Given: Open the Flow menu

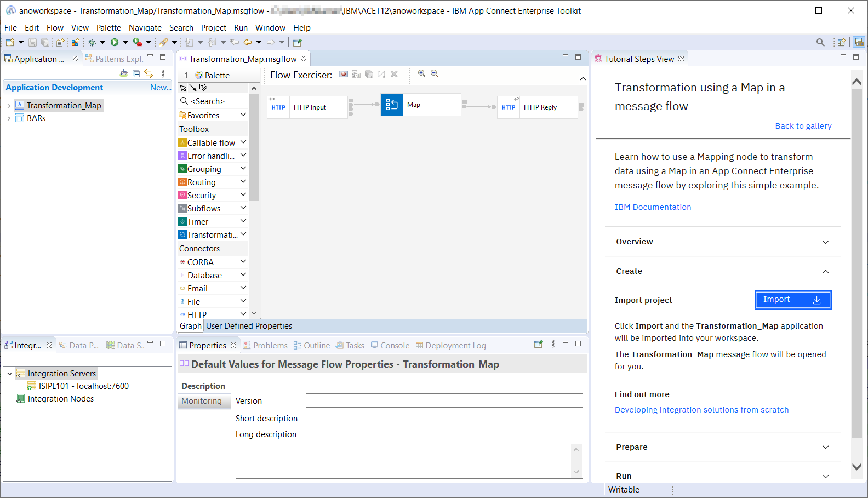Looking at the screenshot, I should click(55, 28).
